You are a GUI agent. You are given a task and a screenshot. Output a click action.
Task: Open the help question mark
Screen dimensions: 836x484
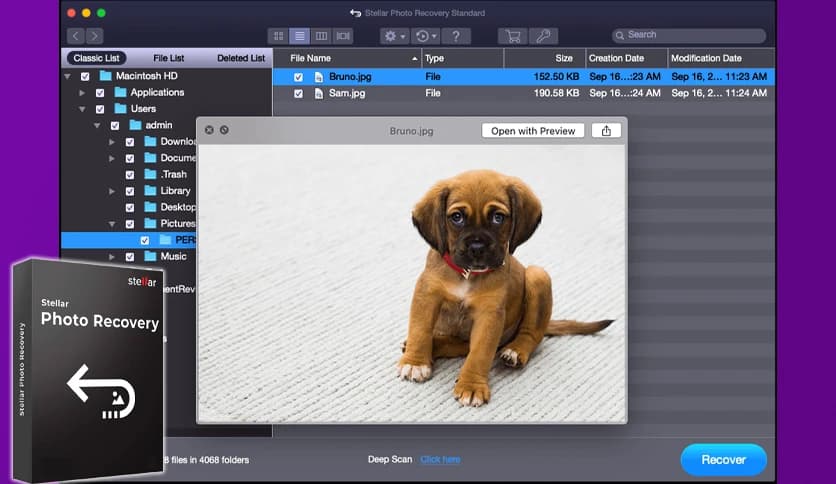pyautogui.click(x=456, y=36)
